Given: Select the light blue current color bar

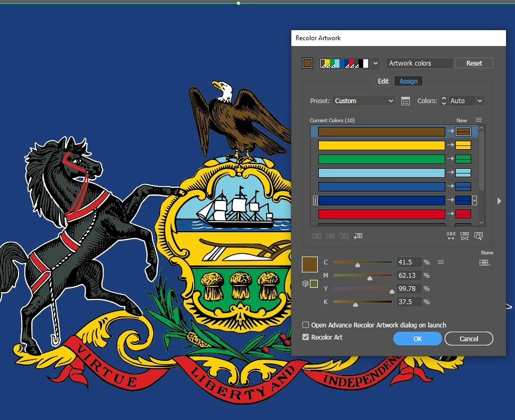Looking at the screenshot, I should pos(381,173).
